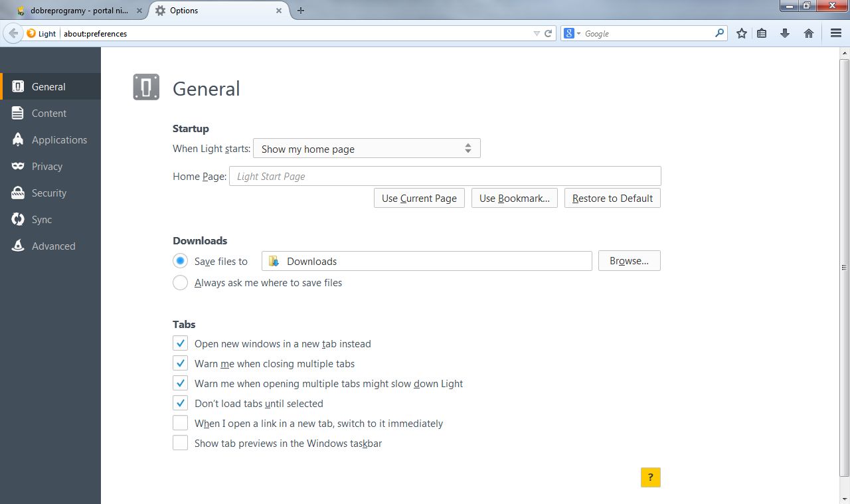
Task: Toggle 'Warn me when closing multiple tabs'
Action: (x=180, y=363)
